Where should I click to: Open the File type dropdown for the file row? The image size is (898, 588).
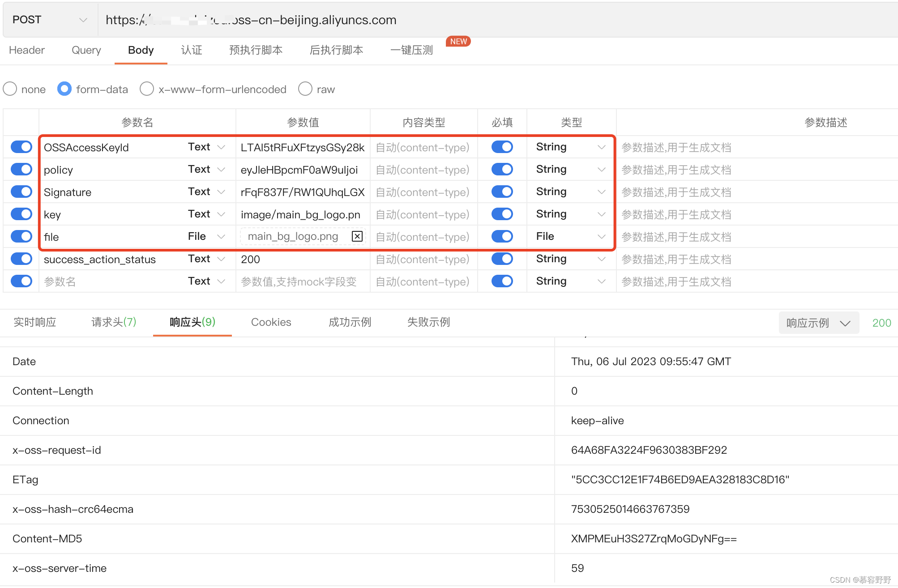pyautogui.click(x=570, y=236)
